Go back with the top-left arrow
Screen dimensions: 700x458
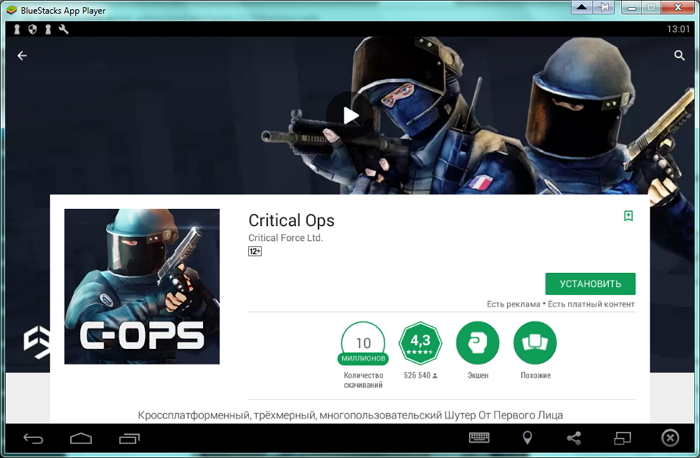(22, 56)
